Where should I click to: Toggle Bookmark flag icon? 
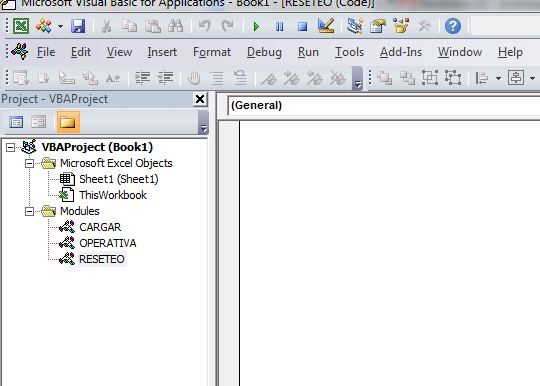pos(269,78)
